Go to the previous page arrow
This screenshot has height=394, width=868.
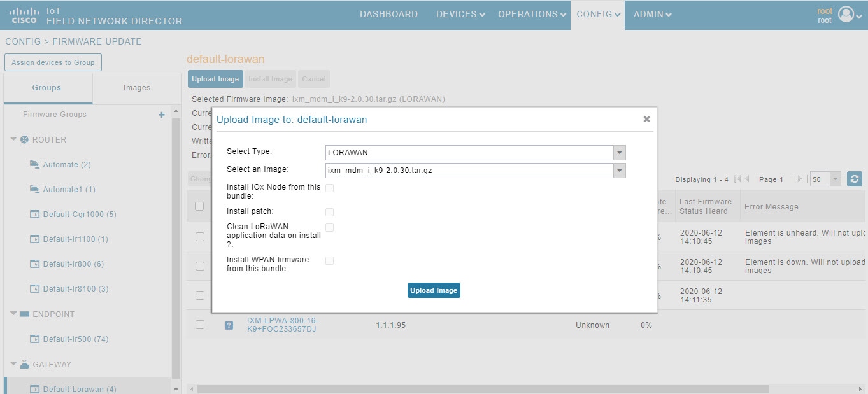tap(748, 179)
